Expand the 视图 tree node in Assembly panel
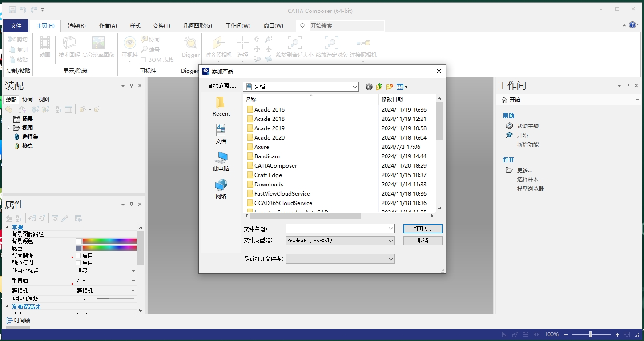Screen dimensions: 644x341 point(8,128)
